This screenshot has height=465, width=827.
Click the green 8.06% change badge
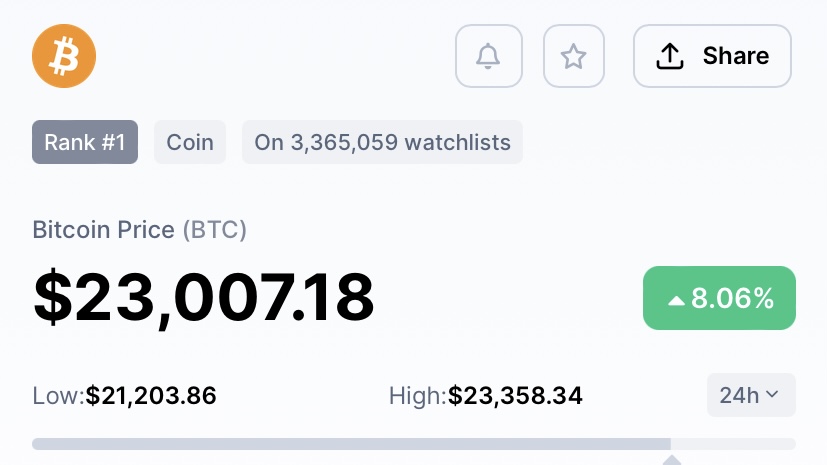click(x=719, y=298)
